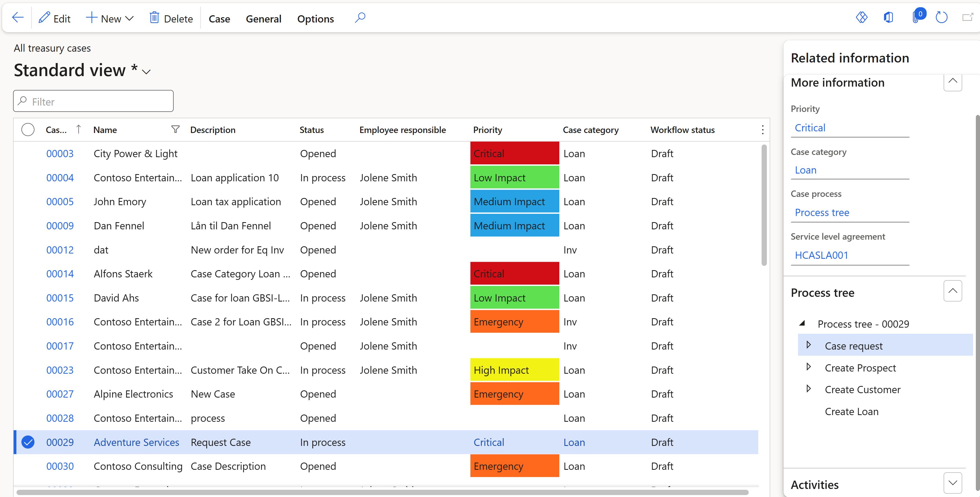Screen dimensions: 980x497
Task: Expand Create Prospect tree node
Action: (x=809, y=367)
